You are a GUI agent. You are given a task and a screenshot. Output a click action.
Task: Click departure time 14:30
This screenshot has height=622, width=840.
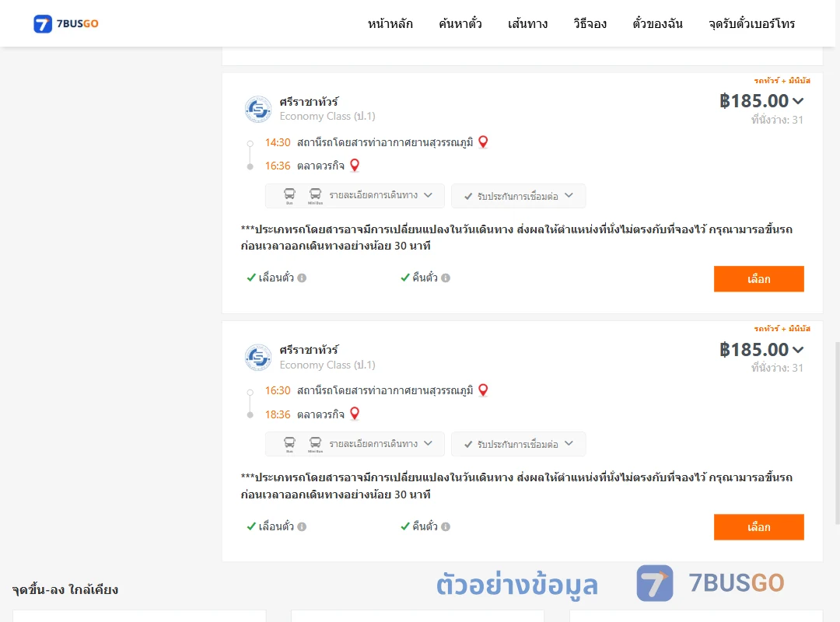tap(278, 142)
